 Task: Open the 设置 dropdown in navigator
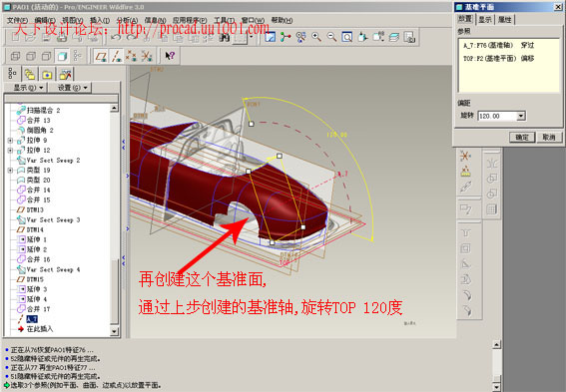pyautogui.click(x=70, y=88)
